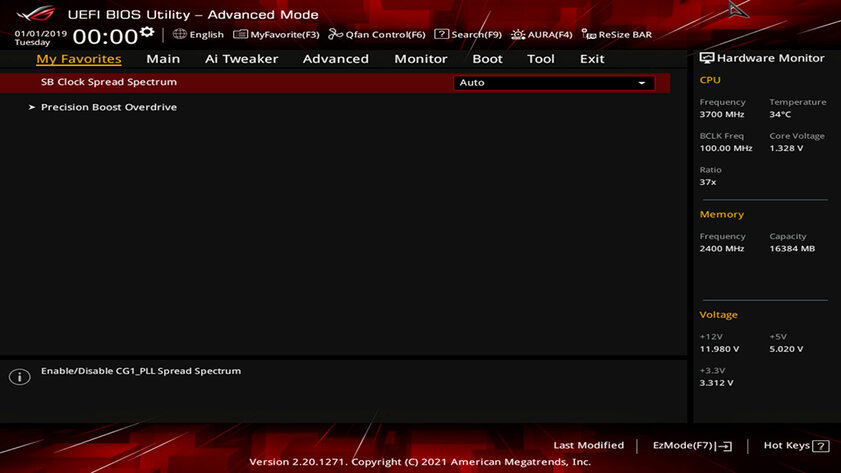The width and height of the screenshot is (841, 473).
Task: Click the Hot Keys question mark icon
Action: point(821,446)
